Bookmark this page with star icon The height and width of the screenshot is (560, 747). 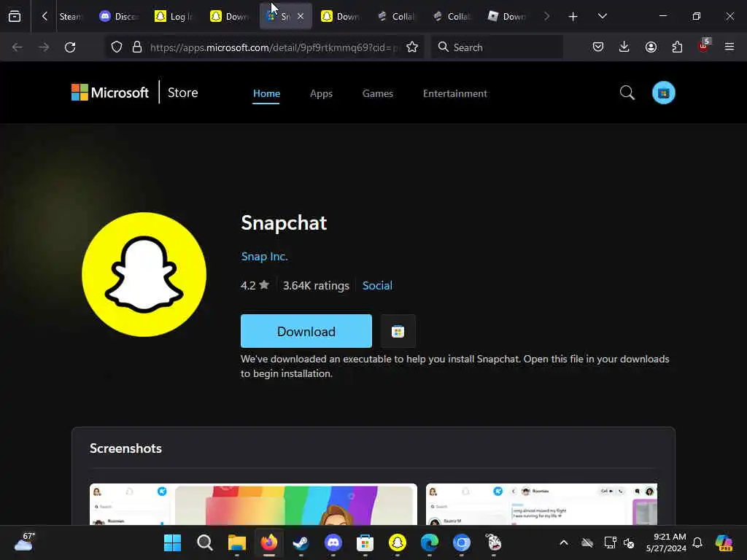coord(412,47)
